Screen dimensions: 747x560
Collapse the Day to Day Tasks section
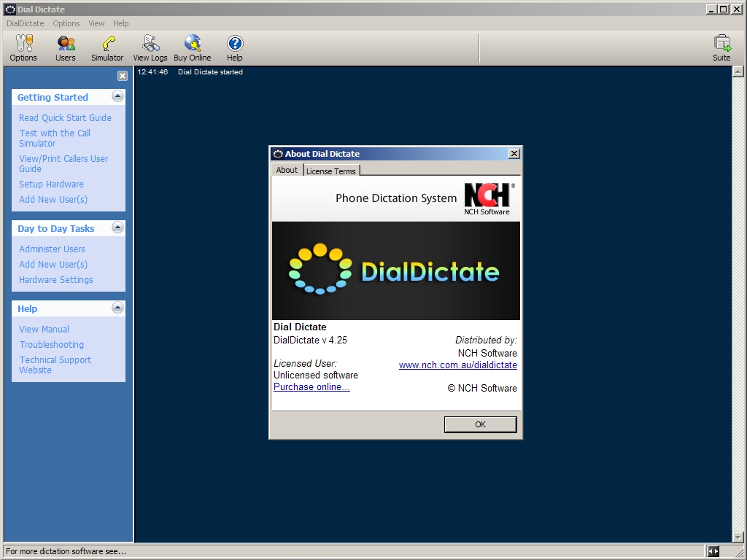(117, 227)
